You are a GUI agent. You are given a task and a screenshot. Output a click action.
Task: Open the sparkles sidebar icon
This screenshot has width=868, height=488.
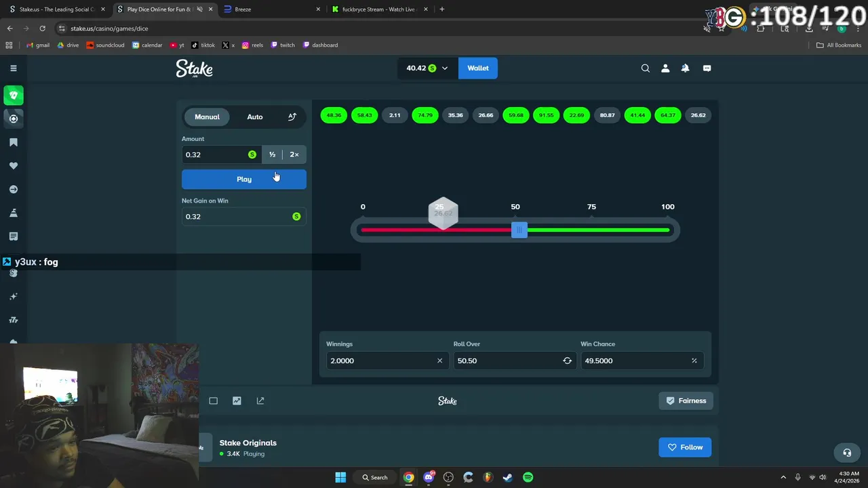pos(14,296)
